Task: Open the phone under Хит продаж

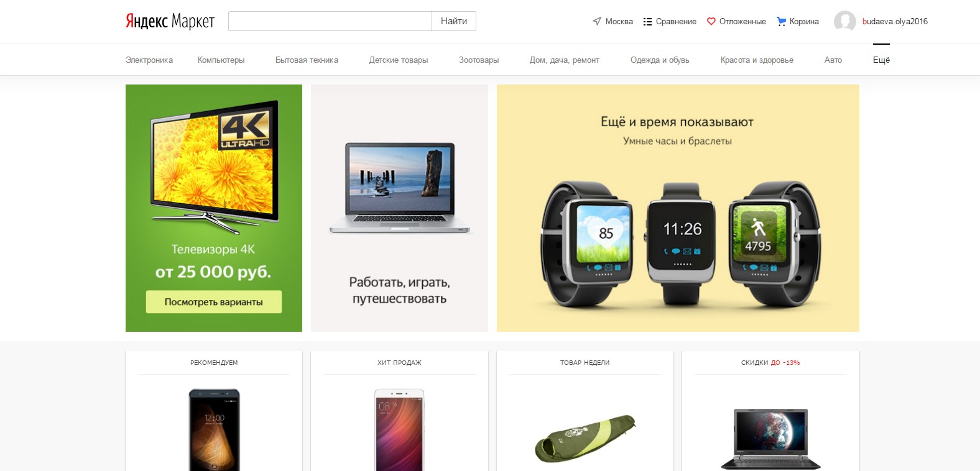Action: (399, 430)
